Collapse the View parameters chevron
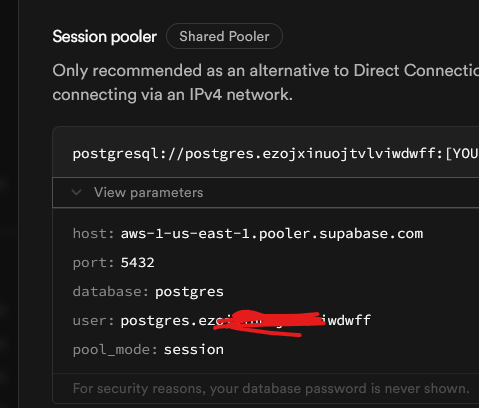 tap(77, 192)
